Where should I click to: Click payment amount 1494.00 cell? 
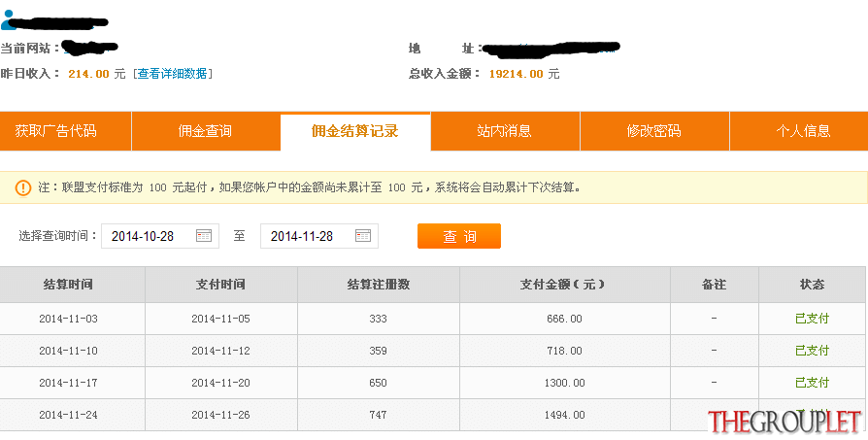(x=565, y=415)
